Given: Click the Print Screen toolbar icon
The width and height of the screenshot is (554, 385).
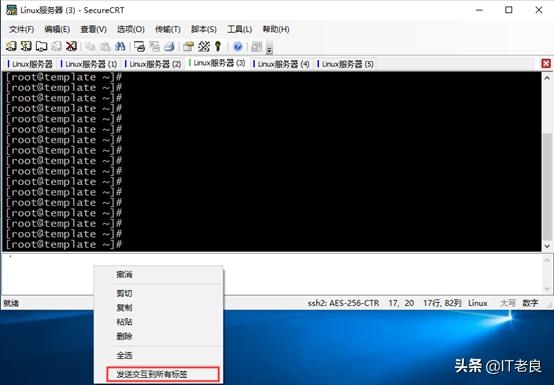Looking at the screenshot, I should click(x=139, y=46).
